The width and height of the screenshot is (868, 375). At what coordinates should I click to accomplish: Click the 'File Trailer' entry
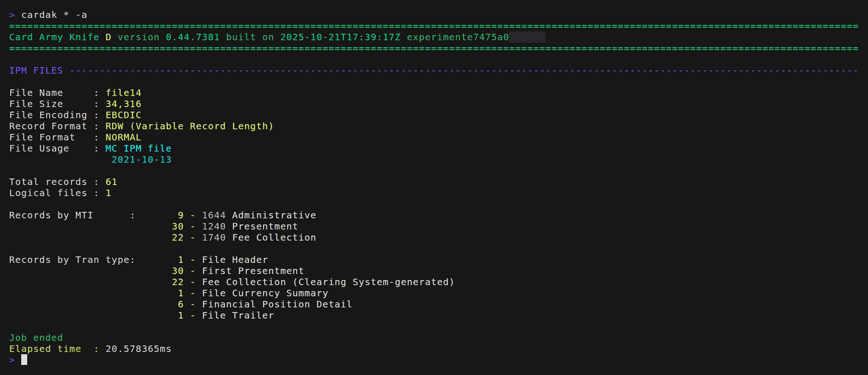pyautogui.click(x=238, y=316)
